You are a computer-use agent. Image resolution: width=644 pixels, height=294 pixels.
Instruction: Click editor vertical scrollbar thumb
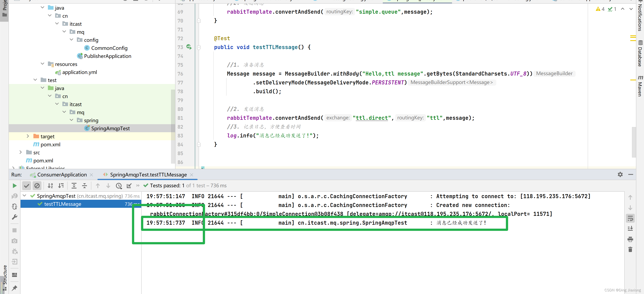(634, 142)
